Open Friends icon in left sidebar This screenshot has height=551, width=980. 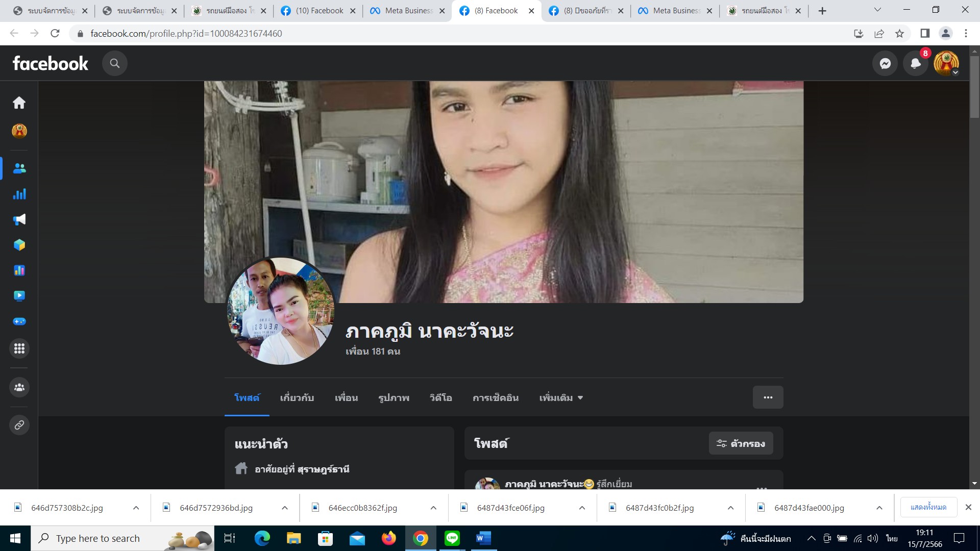19,168
